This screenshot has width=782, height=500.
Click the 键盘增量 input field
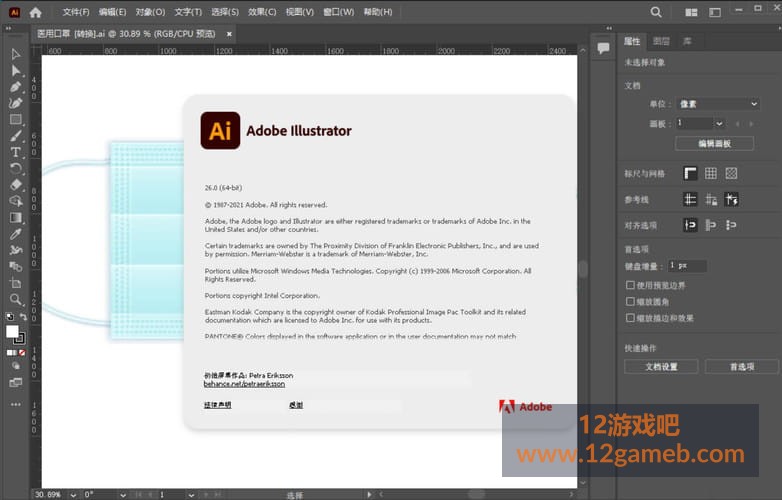pyautogui.click(x=687, y=266)
